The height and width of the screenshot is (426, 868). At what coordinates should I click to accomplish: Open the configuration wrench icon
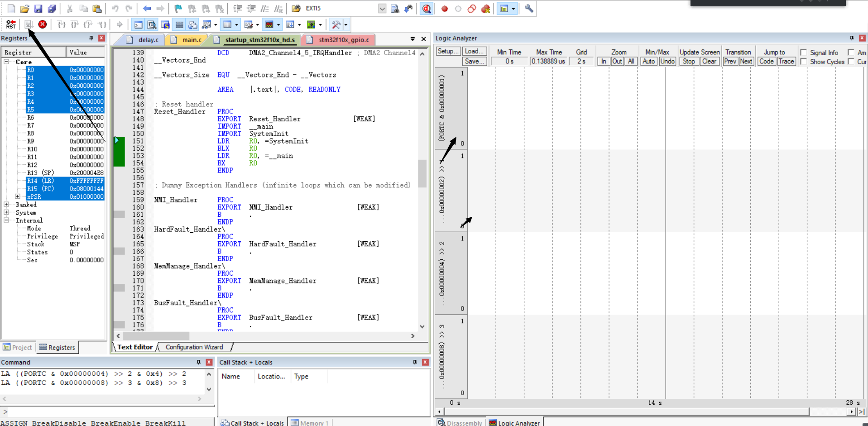click(529, 9)
